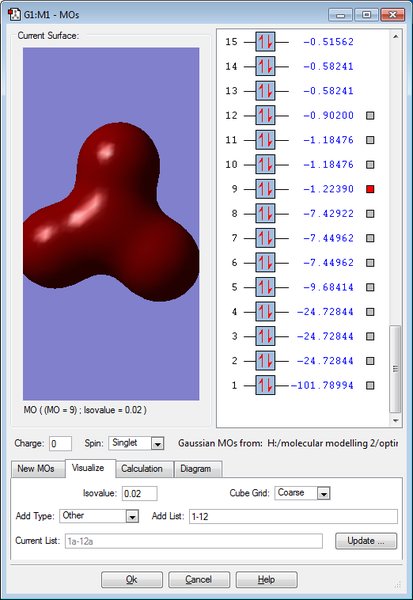Click the red MO 9 surface rendering
413x600 pixels.
[111, 214]
